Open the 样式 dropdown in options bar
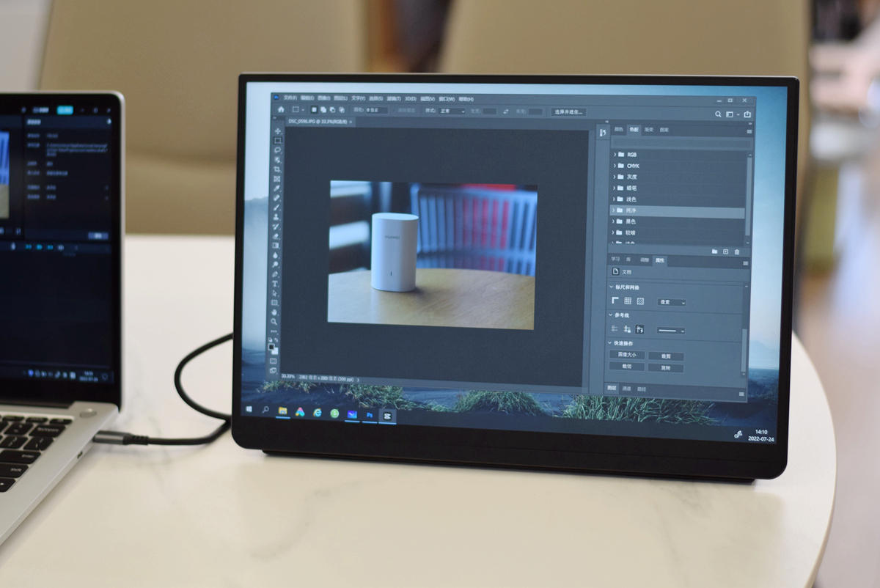Viewport: 880px width, 588px height. (x=452, y=111)
